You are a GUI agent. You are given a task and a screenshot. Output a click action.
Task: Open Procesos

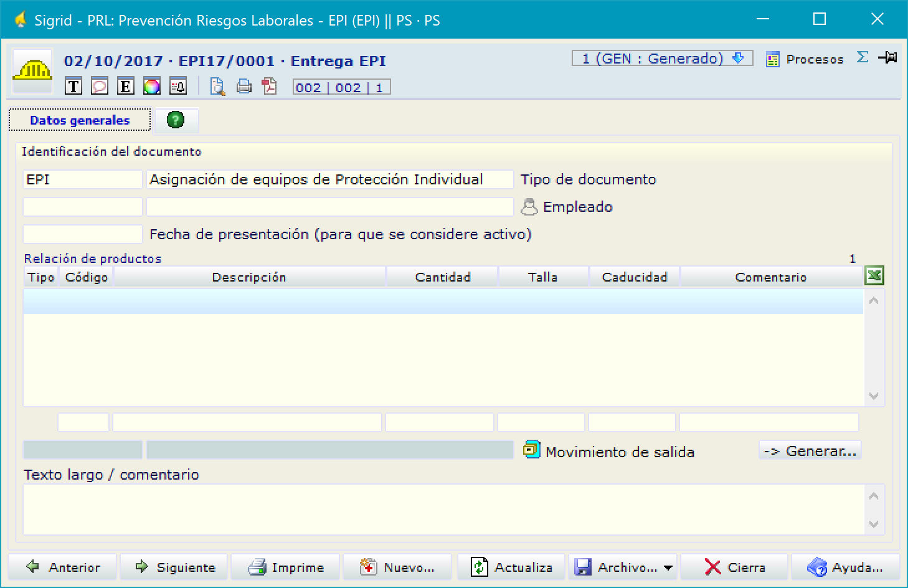805,59
